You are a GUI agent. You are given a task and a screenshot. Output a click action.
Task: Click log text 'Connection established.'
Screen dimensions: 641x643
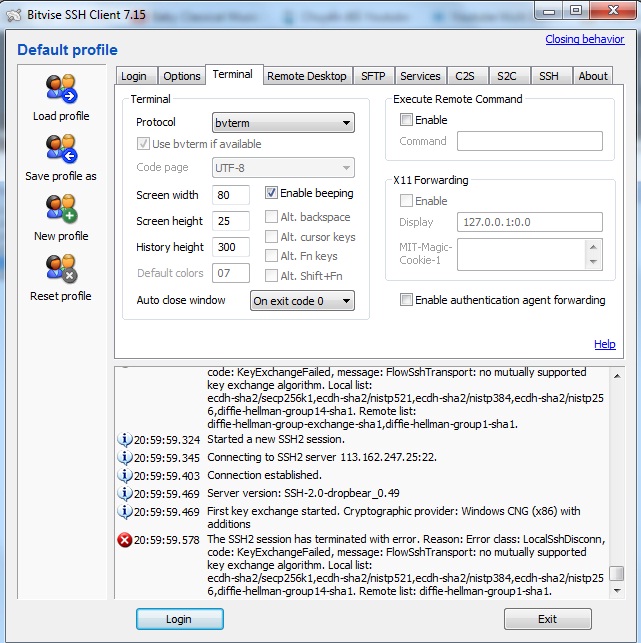(x=265, y=475)
